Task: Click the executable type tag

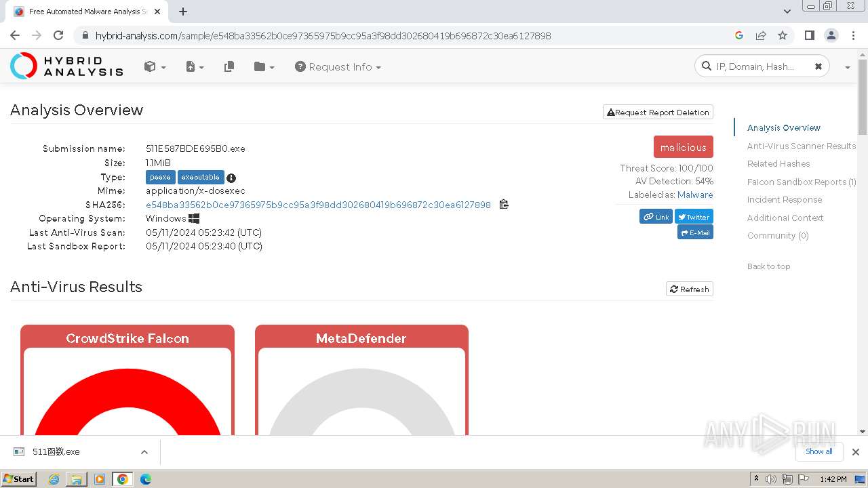Action: click(201, 177)
